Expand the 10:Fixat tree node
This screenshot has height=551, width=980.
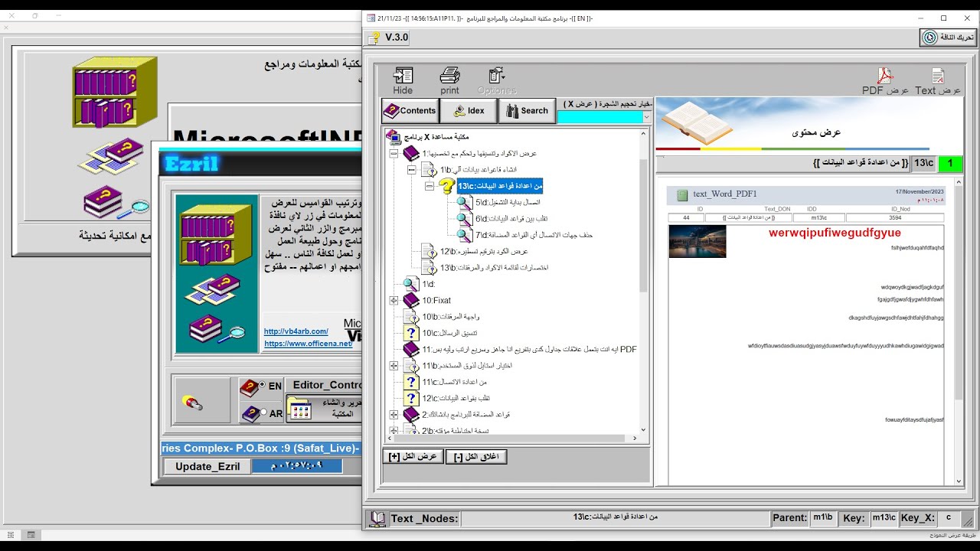click(394, 301)
